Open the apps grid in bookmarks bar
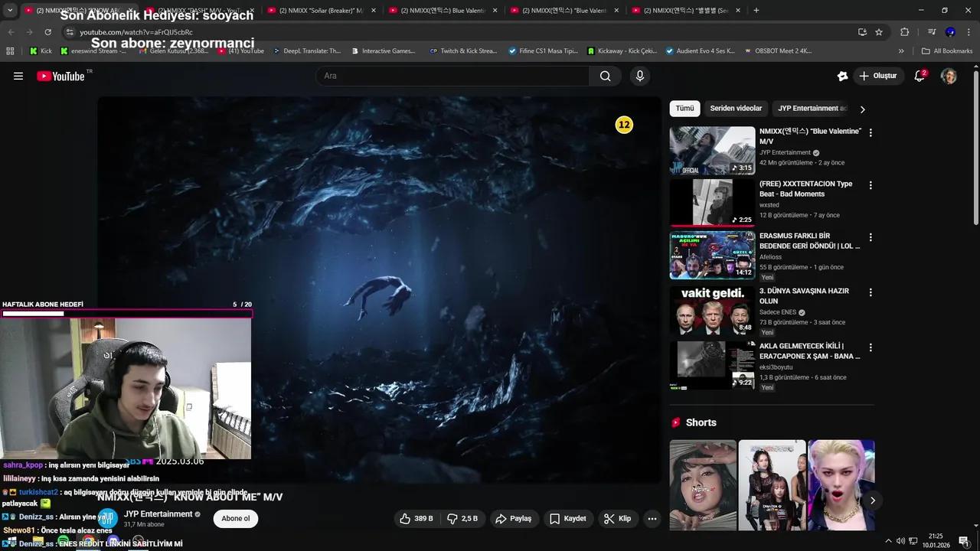980x551 pixels. tap(10, 51)
